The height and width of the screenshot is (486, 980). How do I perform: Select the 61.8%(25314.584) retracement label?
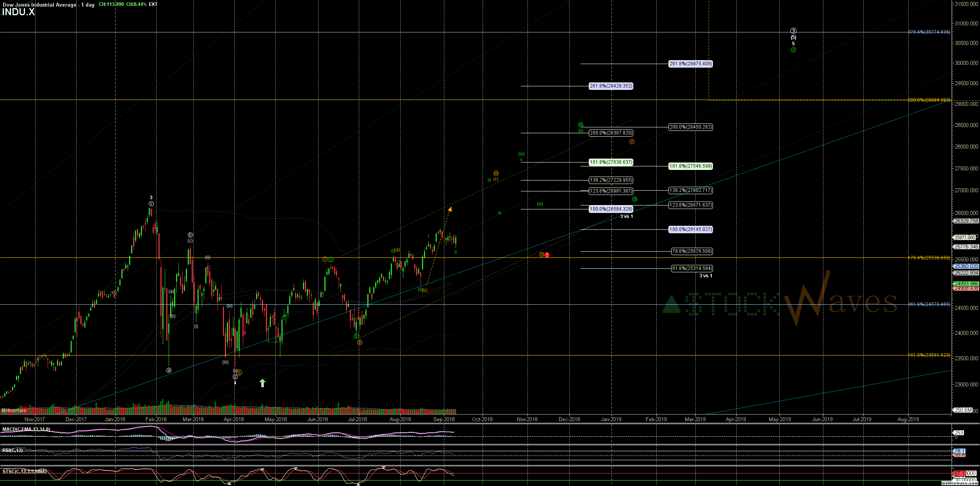coord(691,268)
